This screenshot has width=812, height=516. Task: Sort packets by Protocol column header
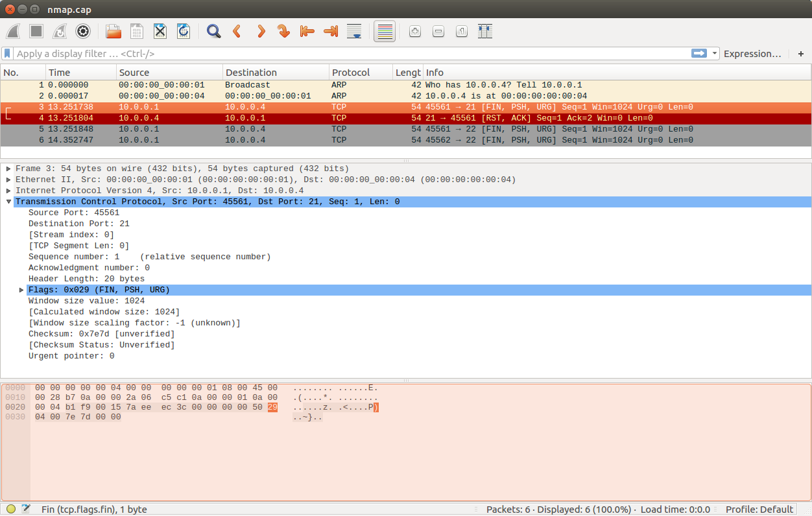(351, 73)
